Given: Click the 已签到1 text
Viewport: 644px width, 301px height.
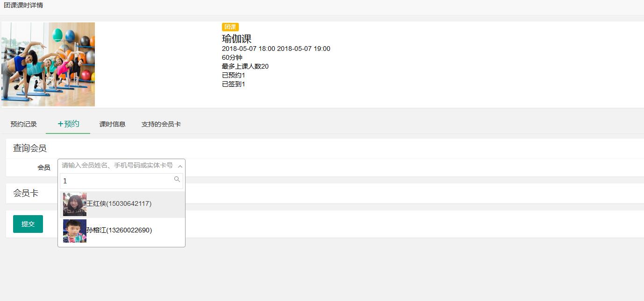Looking at the screenshot, I should (x=234, y=84).
